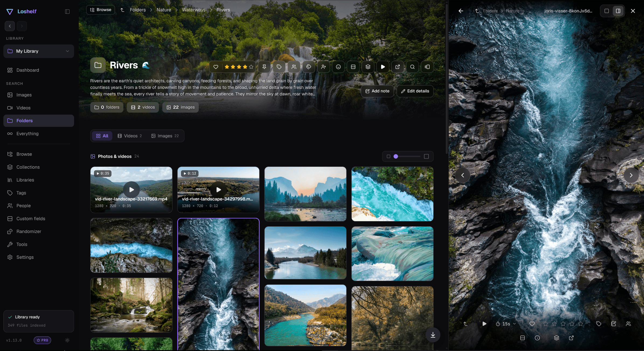The width and height of the screenshot is (644, 351).
Task: Open external link icon in Rivers toolbar
Action: point(398,67)
